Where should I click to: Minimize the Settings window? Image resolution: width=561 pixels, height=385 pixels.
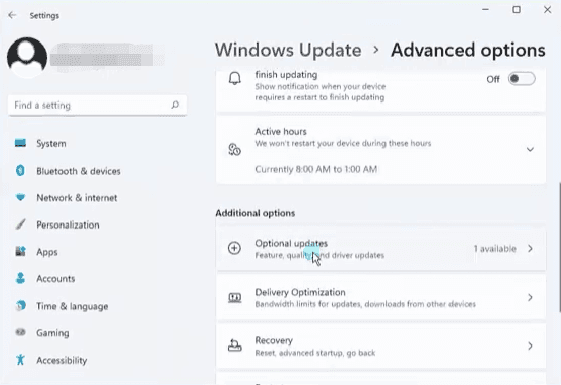[x=485, y=10]
